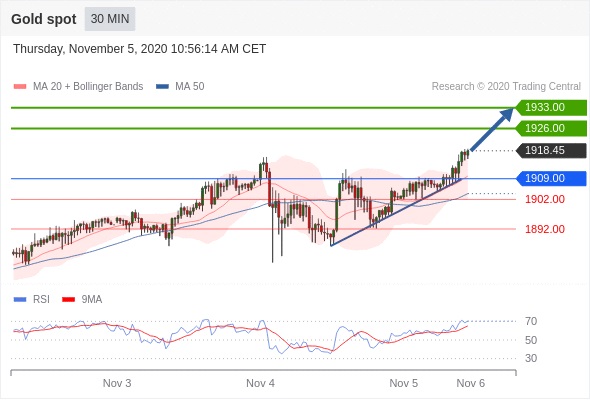Select the Nov 5 date marker
Image resolution: width=590 pixels, height=400 pixels.
(x=404, y=383)
